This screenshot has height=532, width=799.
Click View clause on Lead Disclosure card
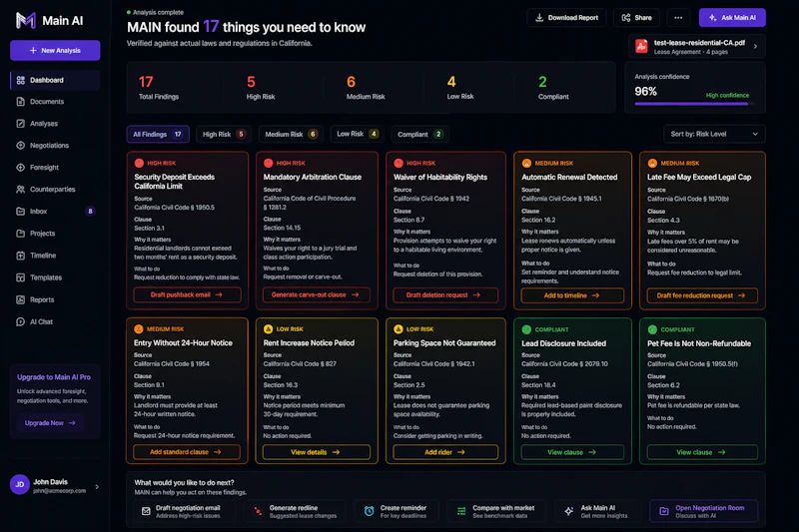tap(572, 452)
